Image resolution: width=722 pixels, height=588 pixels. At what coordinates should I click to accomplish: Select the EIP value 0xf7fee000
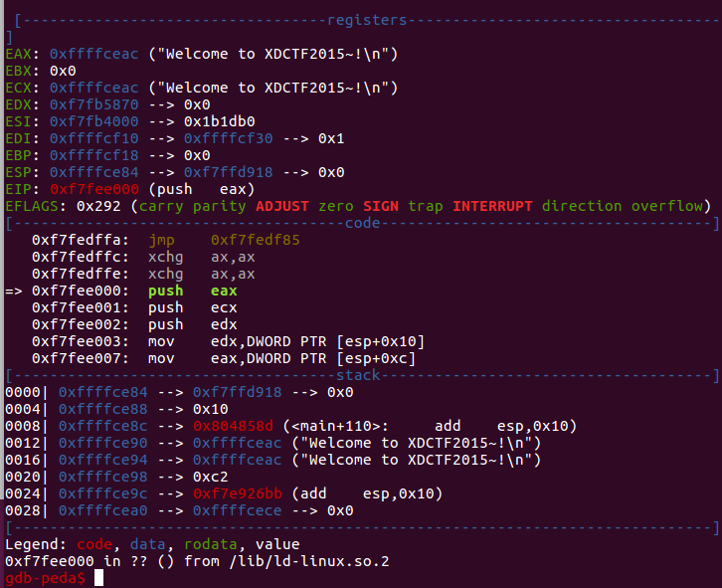coord(93,189)
